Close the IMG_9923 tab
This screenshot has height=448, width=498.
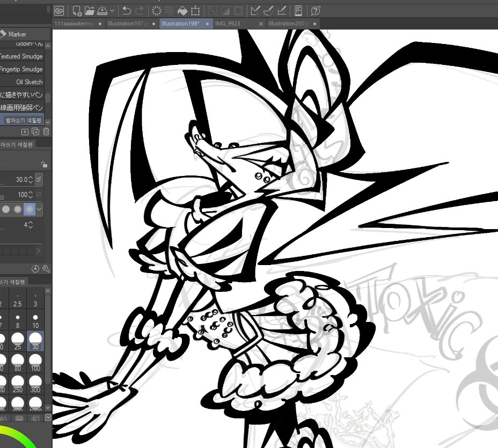(261, 24)
